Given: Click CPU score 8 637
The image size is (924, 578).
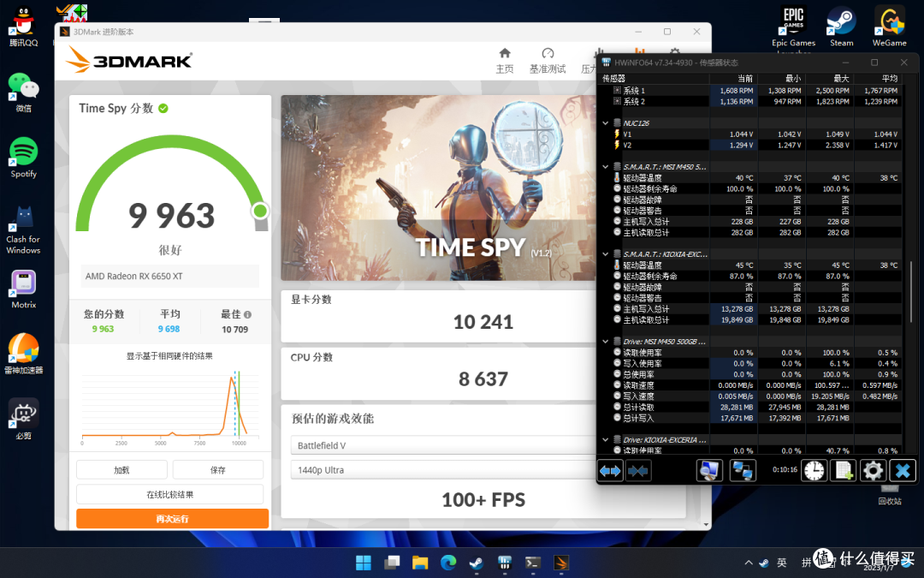Looking at the screenshot, I should click(483, 379).
